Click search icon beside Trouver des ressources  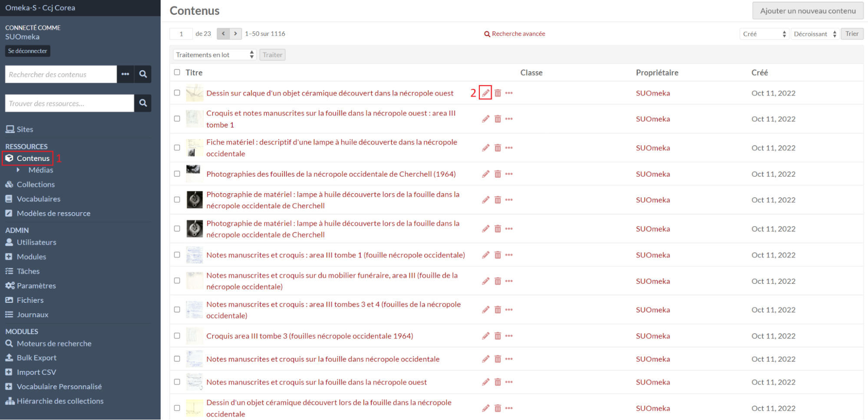tap(143, 103)
